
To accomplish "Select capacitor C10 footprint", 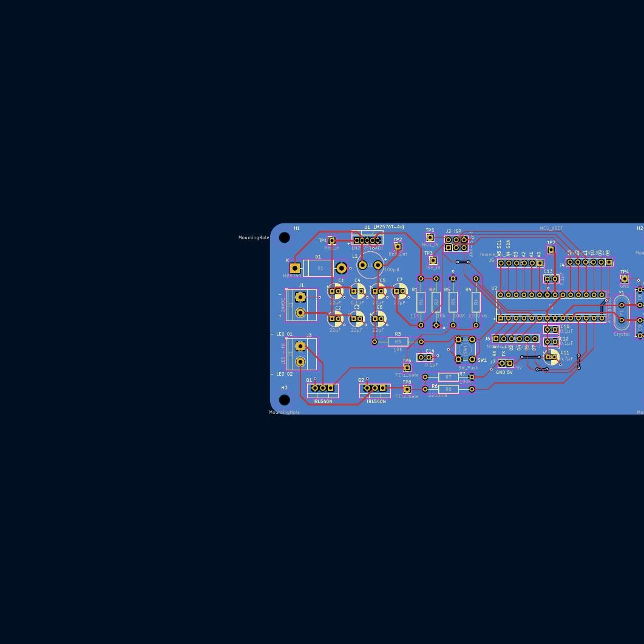I will pyautogui.click(x=551, y=330).
